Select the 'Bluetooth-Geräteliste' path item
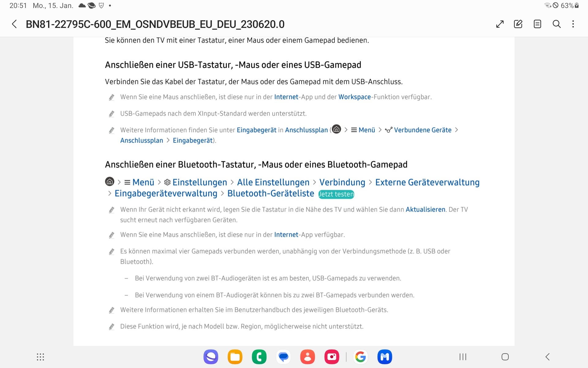 270,194
